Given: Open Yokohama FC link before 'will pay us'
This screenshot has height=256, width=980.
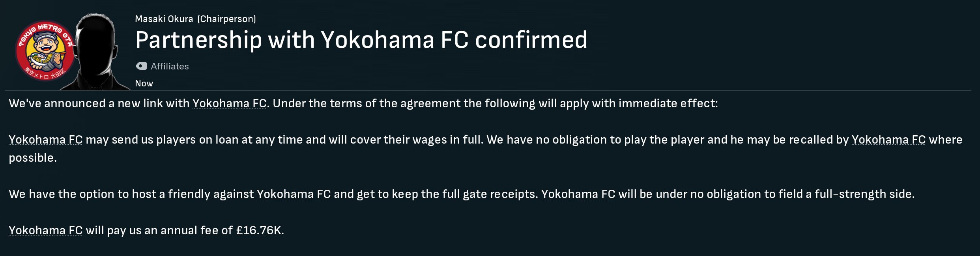Looking at the screenshot, I should pos(46,230).
